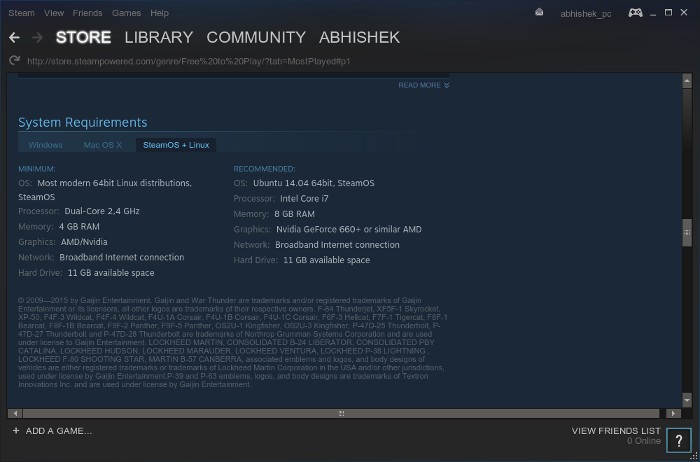
Task: Click the text AMD/Nvidia
Action: 84,242
